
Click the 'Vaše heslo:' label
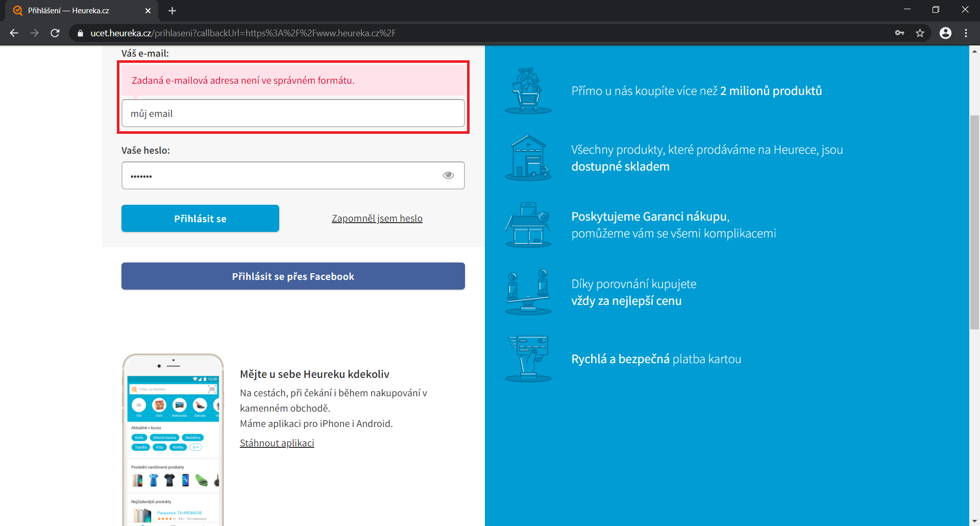click(145, 151)
